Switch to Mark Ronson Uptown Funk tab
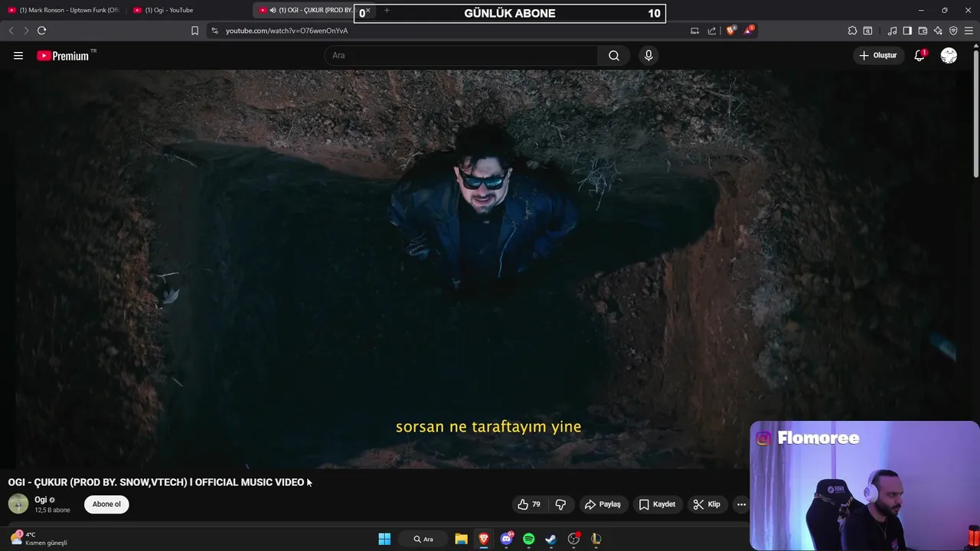The height and width of the screenshot is (551, 980). pos(64,10)
